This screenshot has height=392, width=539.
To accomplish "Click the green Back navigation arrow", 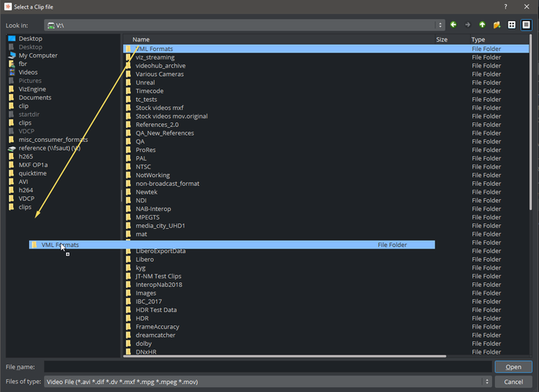I will [x=453, y=24].
